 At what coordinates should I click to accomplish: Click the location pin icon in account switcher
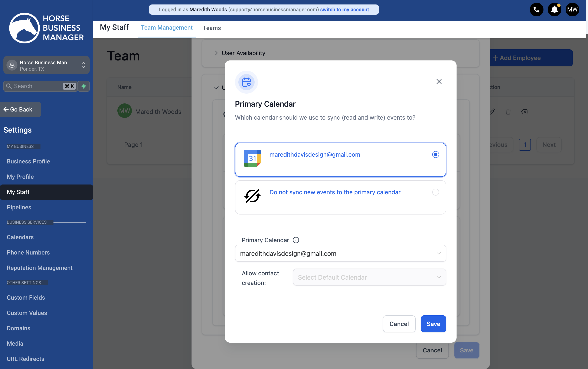click(x=12, y=65)
